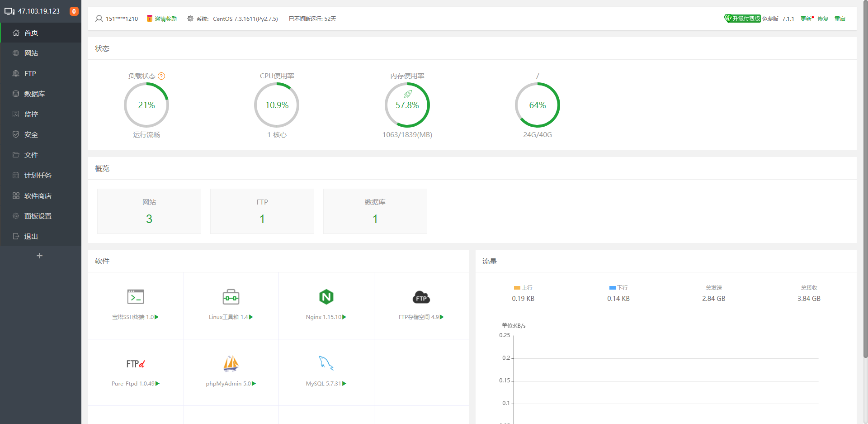
Task: Open the 网站 overview card showing 3
Action: coord(149,211)
